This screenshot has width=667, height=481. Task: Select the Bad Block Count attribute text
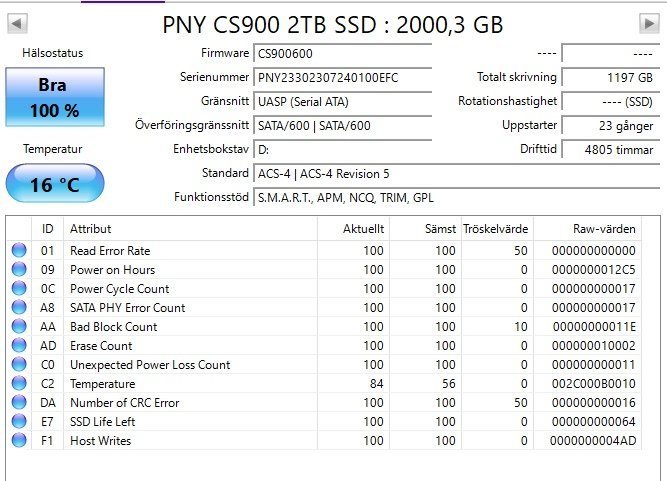click(114, 327)
